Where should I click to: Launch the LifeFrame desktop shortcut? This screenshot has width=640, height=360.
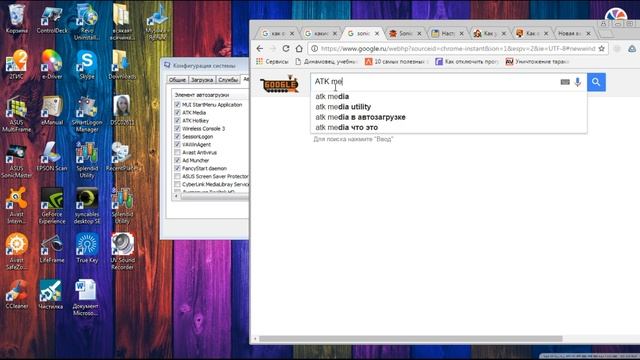pyautogui.click(x=52, y=248)
